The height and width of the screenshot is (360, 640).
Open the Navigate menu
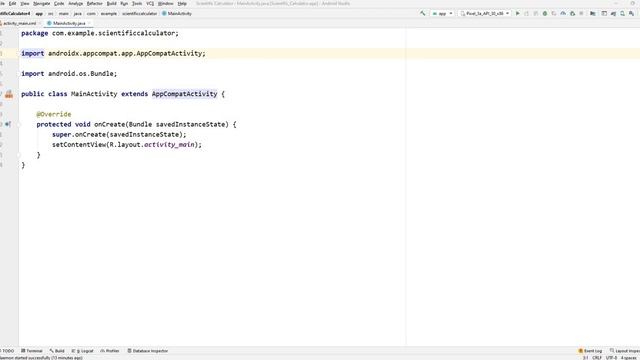[42, 3]
